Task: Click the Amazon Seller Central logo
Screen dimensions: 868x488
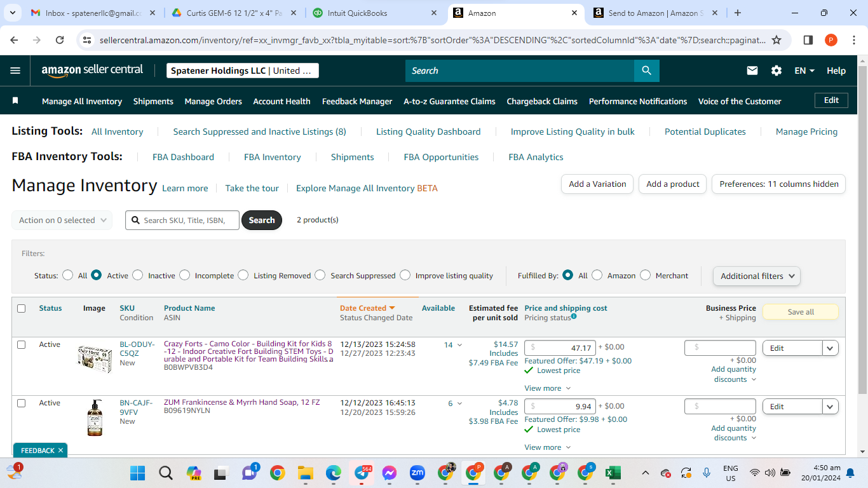Action: coord(92,71)
